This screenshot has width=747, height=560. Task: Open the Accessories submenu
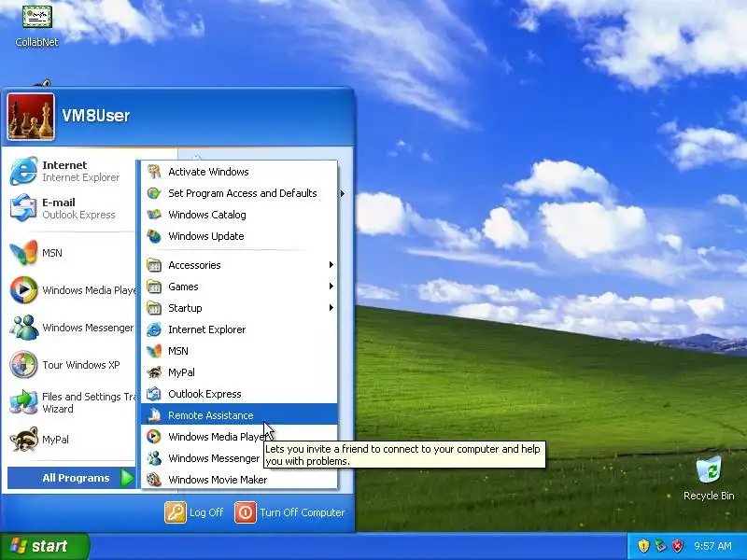239,265
